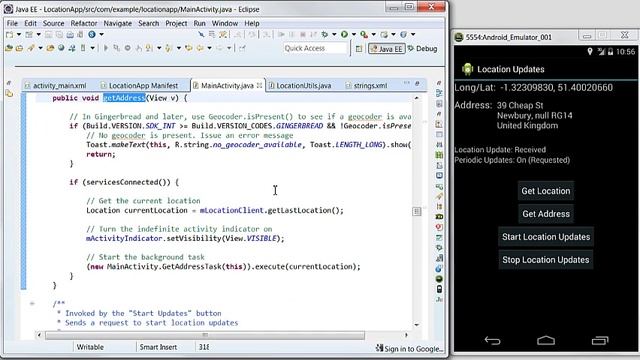
Task: Open the Run button's dropdown arrow
Action: pyautogui.click(x=353, y=35)
